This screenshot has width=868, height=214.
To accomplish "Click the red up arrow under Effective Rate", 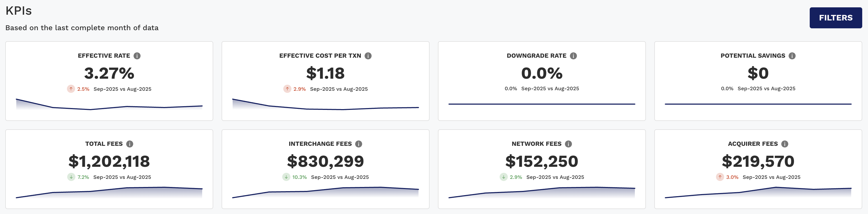I will click(71, 89).
